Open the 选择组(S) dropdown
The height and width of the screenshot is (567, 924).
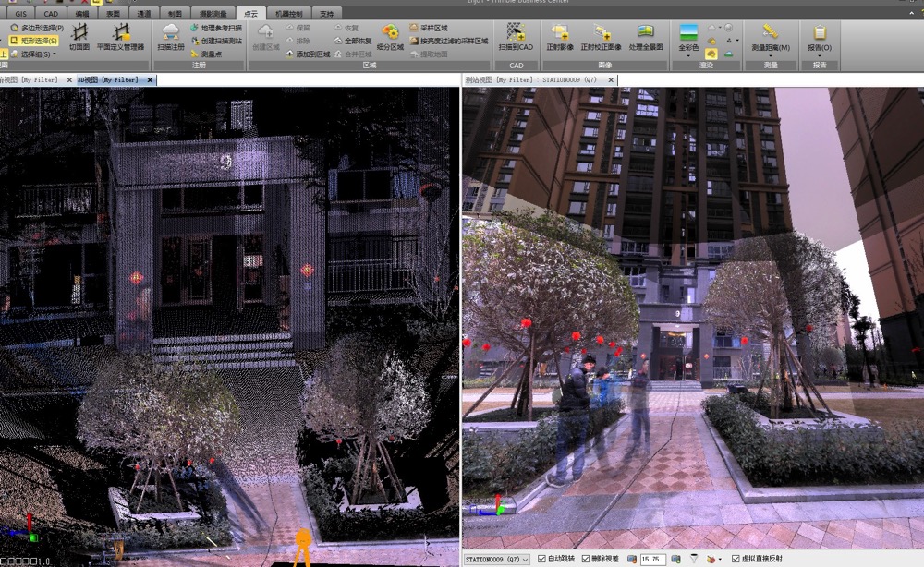pos(33,54)
